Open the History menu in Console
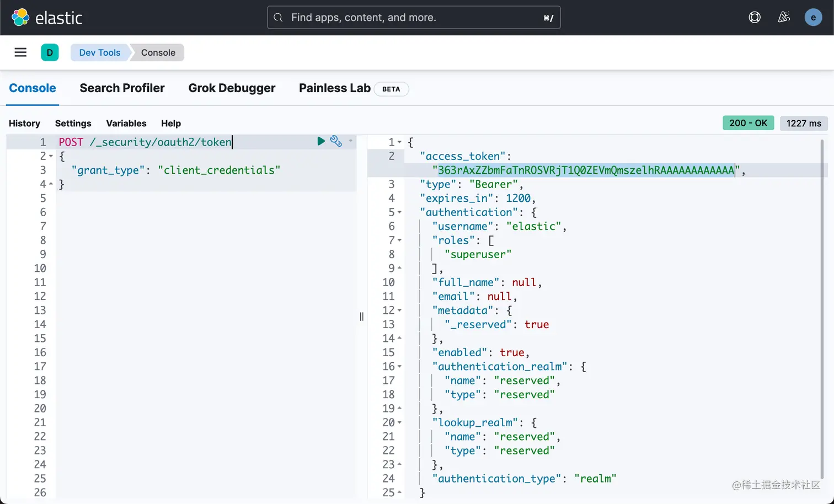Image resolution: width=834 pixels, height=504 pixels. (24, 123)
